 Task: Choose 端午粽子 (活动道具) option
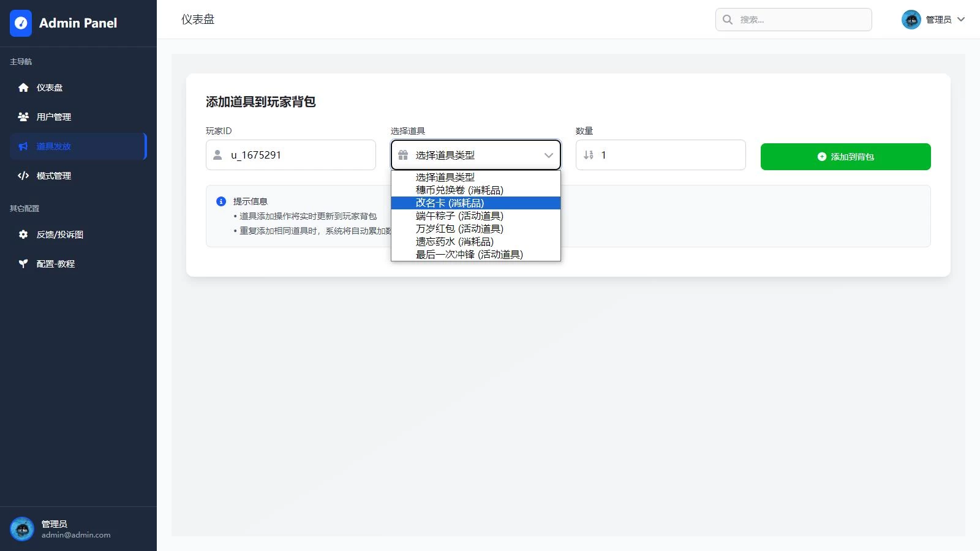(459, 216)
